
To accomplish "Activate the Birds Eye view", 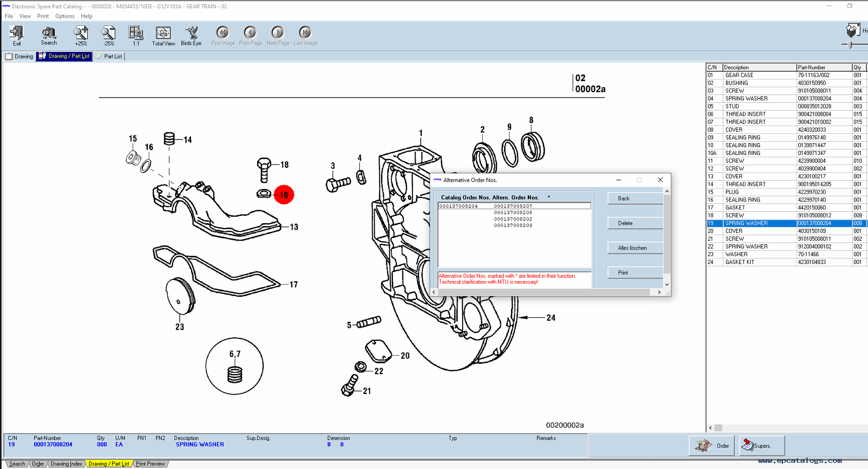I will coord(191,35).
